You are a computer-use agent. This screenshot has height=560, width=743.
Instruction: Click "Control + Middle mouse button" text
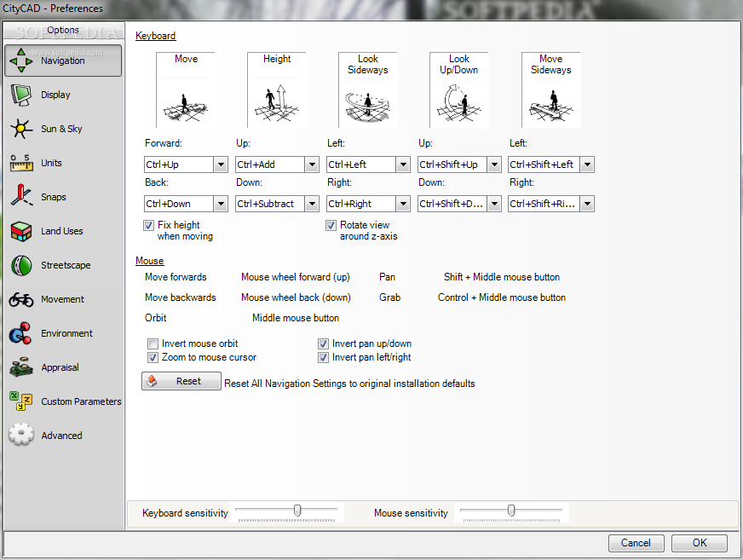tap(502, 297)
